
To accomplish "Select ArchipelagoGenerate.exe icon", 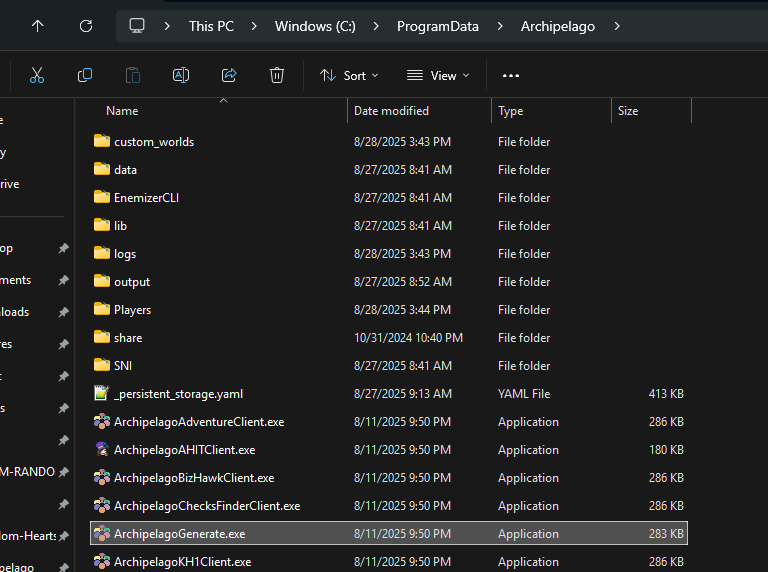I will tap(102, 533).
